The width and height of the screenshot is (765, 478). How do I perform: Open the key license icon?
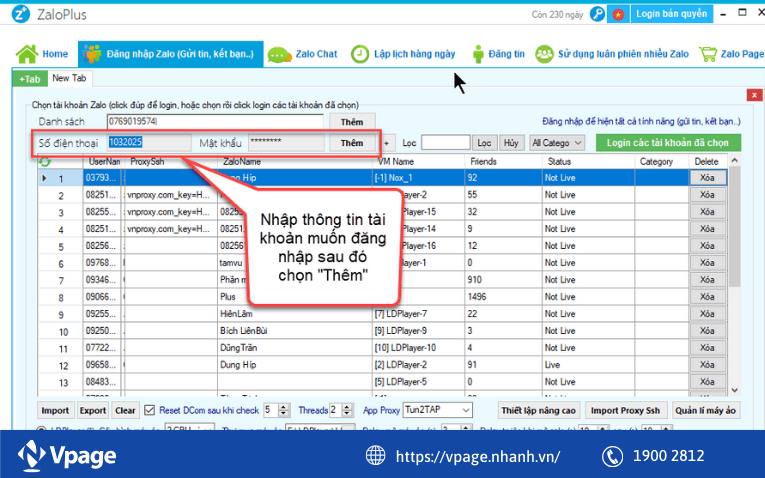point(597,14)
